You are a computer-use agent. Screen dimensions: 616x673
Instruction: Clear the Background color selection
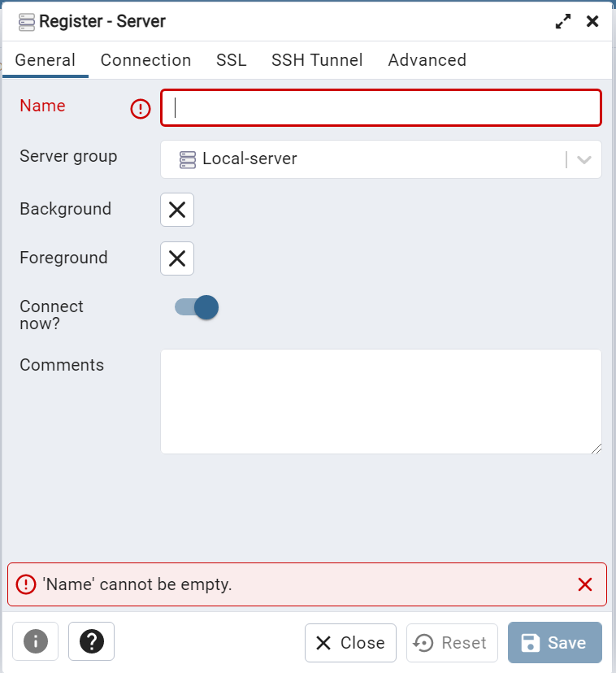pyautogui.click(x=177, y=210)
